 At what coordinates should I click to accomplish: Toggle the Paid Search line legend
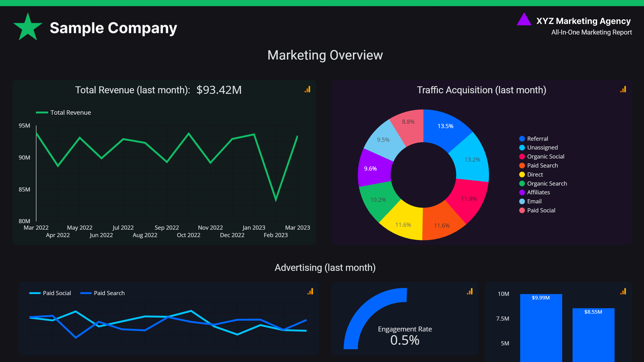103,293
